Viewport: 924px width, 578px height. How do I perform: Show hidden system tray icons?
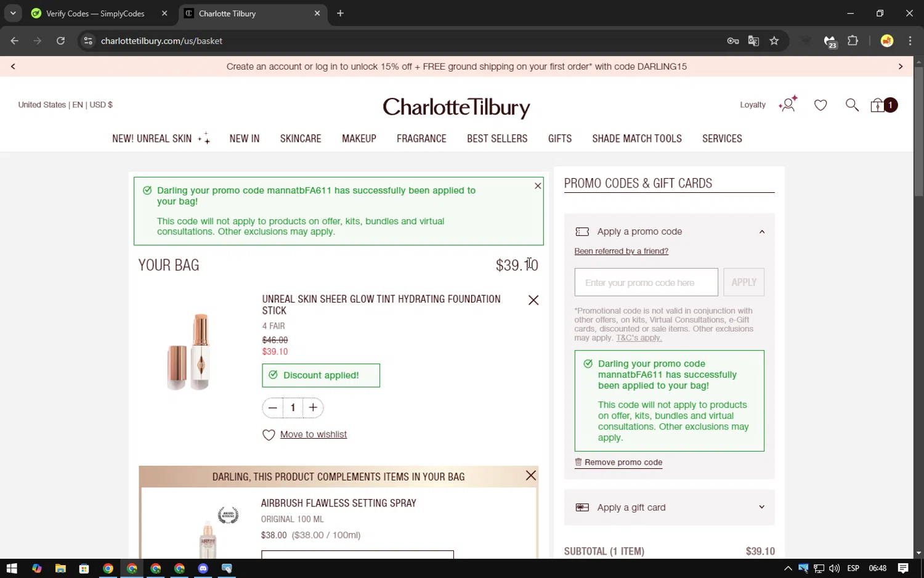coord(788,568)
